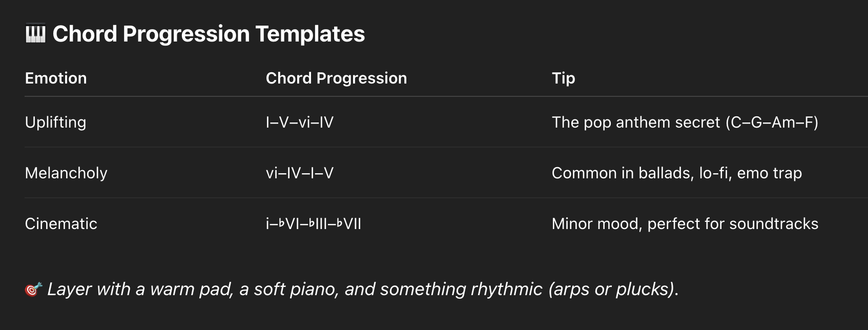Select the Emotion column header
The width and height of the screenshot is (868, 330).
coord(56,78)
